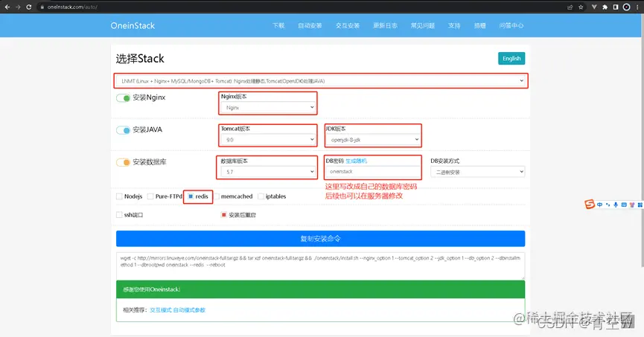Check the Pure-FTPd checkbox
Image resolution: width=644 pixels, height=337 pixels.
pos(150,196)
